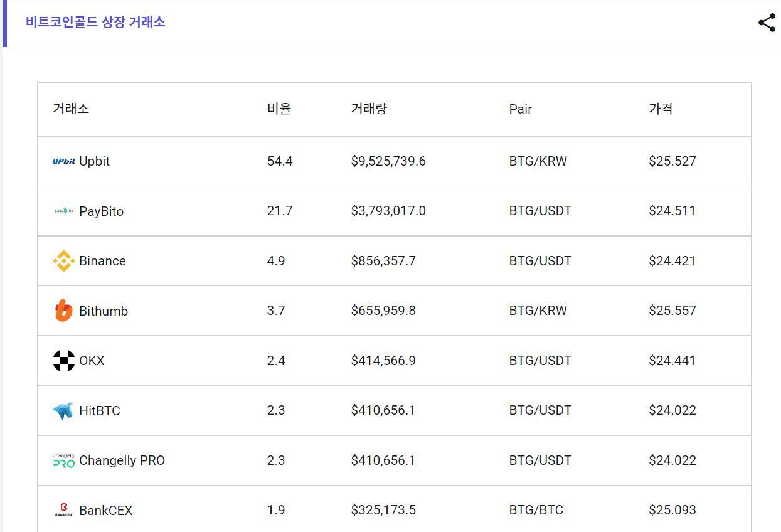The height and width of the screenshot is (532, 781).
Task: Select BankCEX's BTG/BTC pair cell
Action: (536, 510)
